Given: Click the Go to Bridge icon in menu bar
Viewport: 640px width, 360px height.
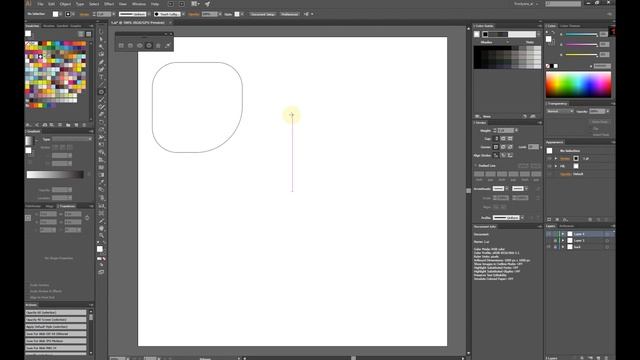Looking at the screenshot, I should (171, 4).
